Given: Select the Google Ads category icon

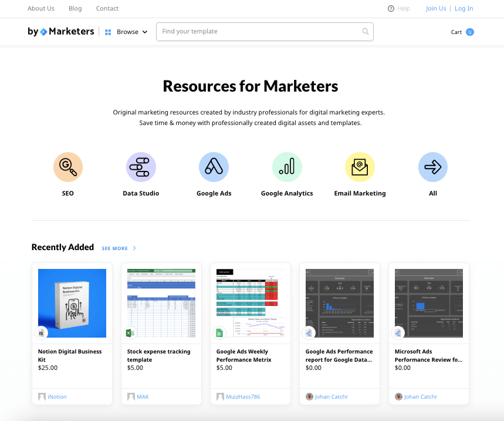Looking at the screenshot, I should pos(214,167).
